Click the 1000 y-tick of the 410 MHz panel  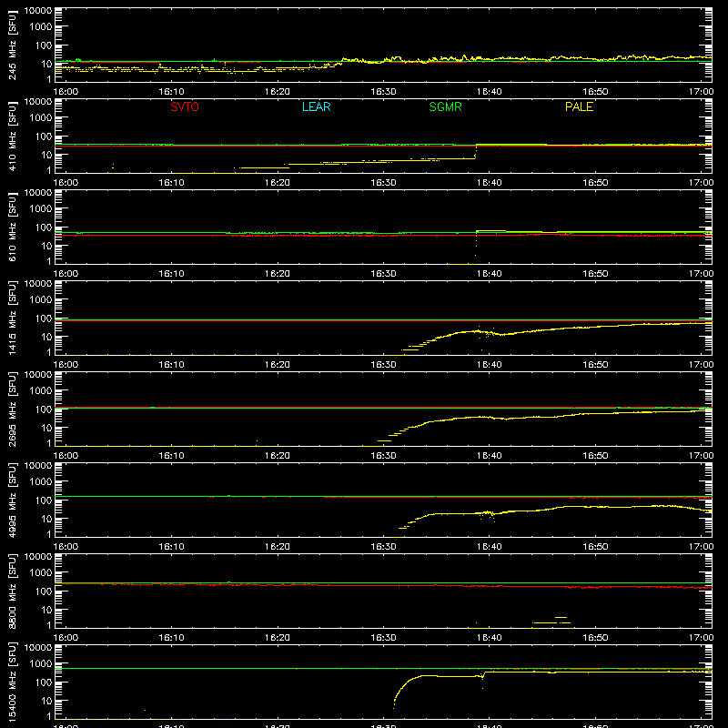(41, 118)
